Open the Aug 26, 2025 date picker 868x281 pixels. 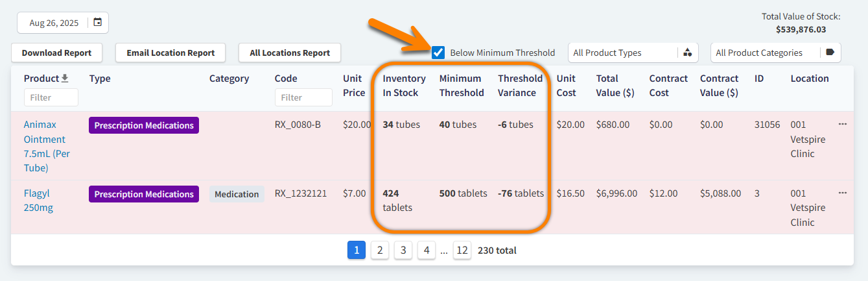(x=54, y=23)
